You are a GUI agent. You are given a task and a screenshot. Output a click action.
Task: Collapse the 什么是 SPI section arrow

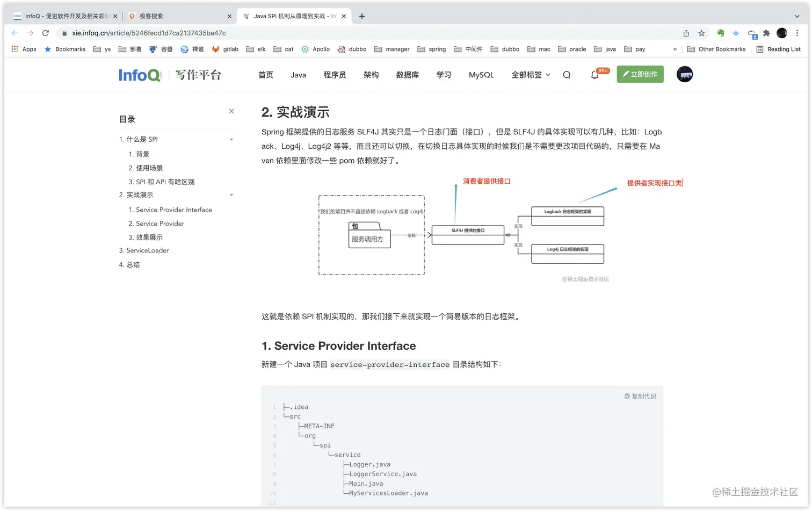(x=231, y=140)
